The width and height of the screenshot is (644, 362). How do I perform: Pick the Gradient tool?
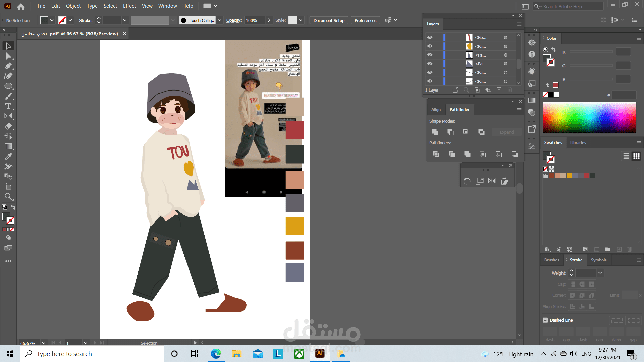(8, 146)
